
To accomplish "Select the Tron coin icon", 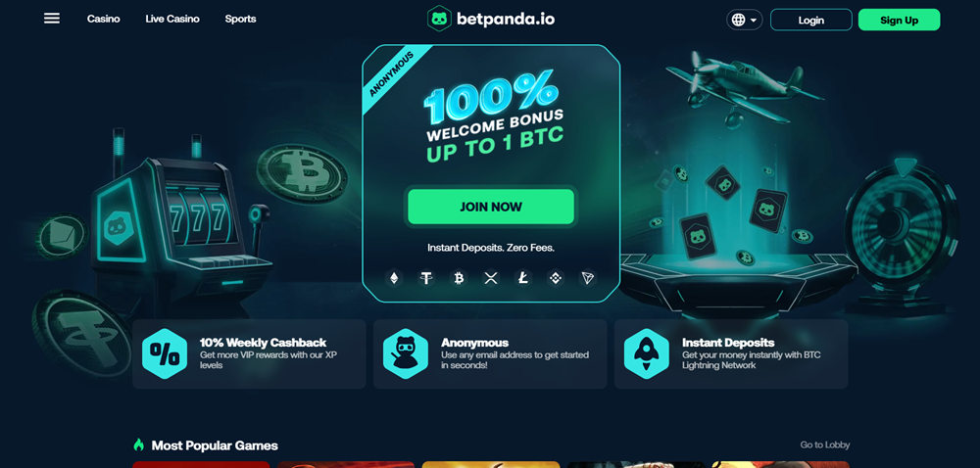I will (x=587, y=278).
